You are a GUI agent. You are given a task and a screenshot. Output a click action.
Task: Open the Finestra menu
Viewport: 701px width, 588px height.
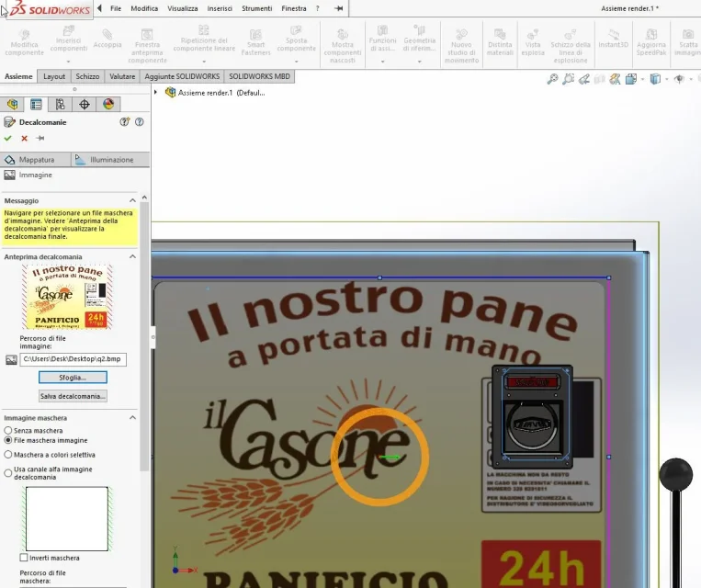294,8
